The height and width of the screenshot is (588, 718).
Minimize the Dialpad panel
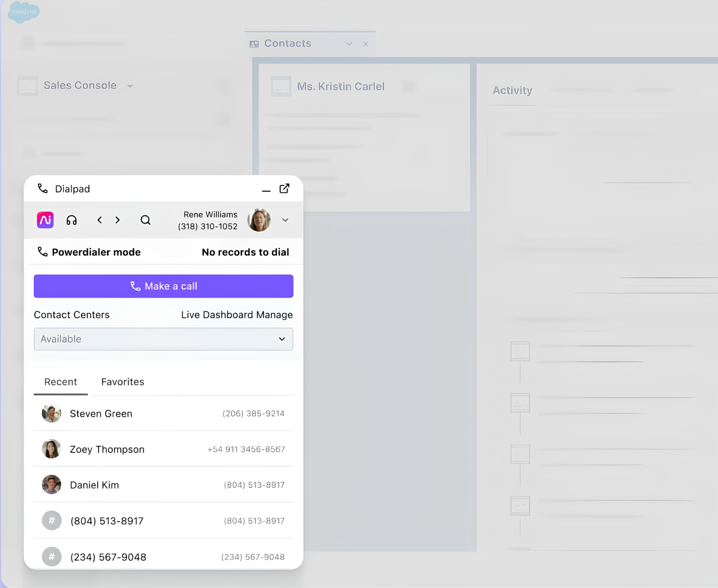[x=266, y=191]
